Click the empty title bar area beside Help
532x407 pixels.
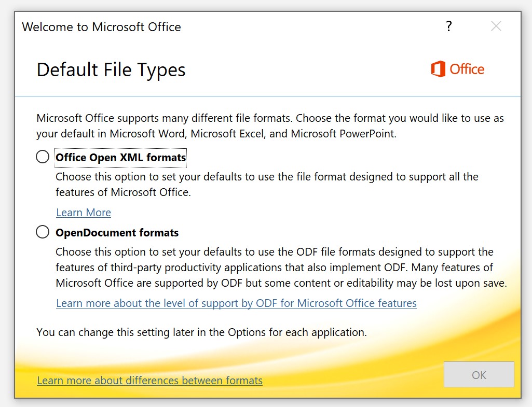point(311,27)
